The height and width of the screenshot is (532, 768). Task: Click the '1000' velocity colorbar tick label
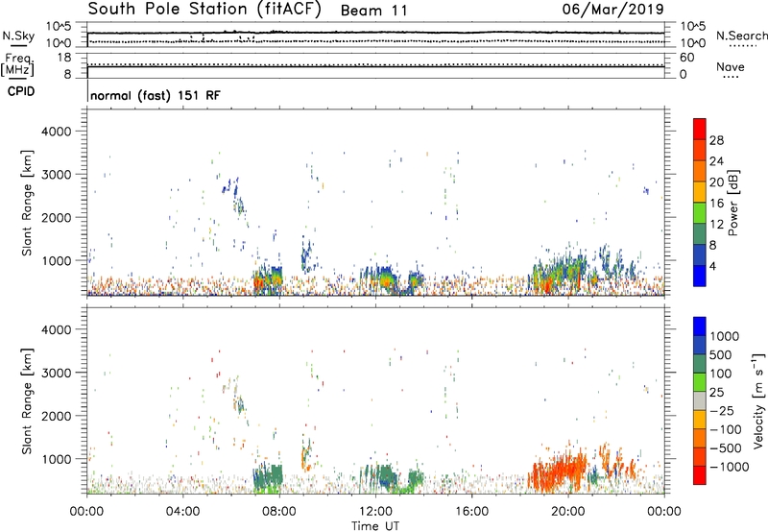click(x=725, y=336)
